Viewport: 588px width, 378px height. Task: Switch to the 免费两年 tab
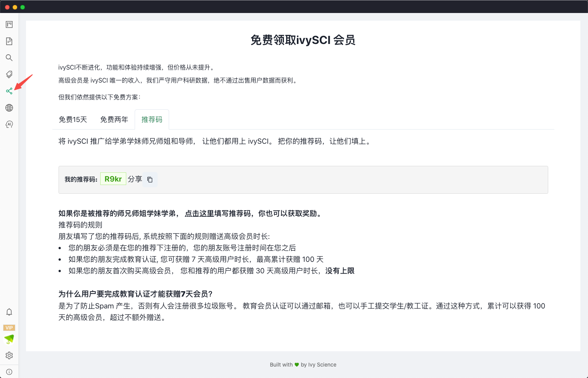coord(114,120)
